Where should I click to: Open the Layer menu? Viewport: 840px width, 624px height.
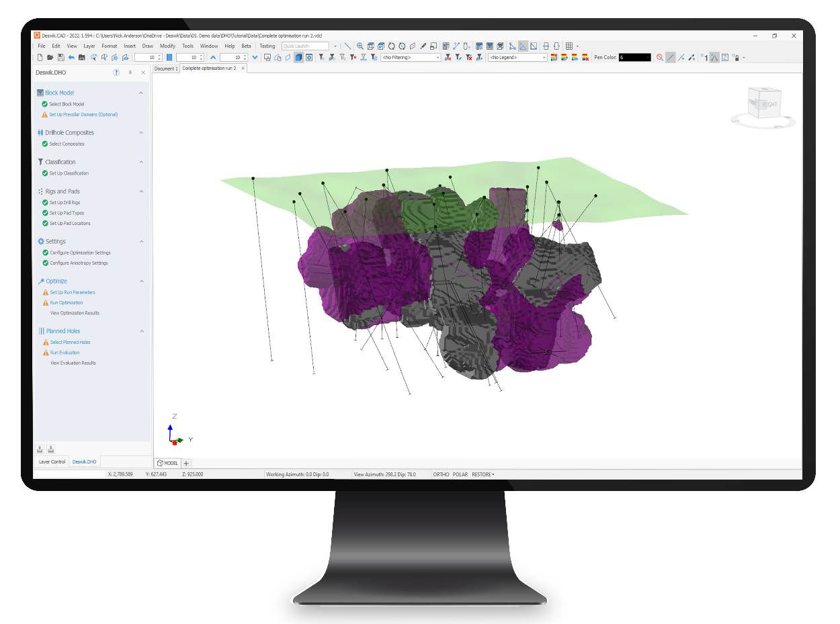coord(89,46)
